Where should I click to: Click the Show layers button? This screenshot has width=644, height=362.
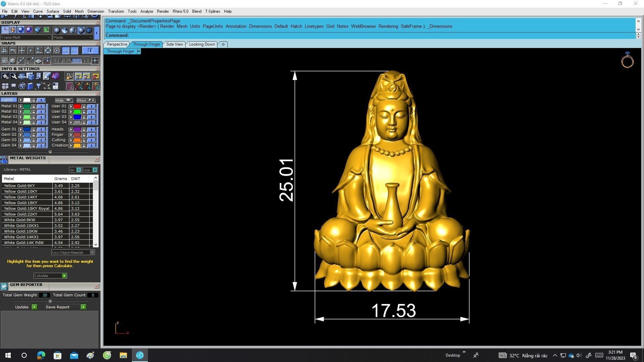click(86, 100)
